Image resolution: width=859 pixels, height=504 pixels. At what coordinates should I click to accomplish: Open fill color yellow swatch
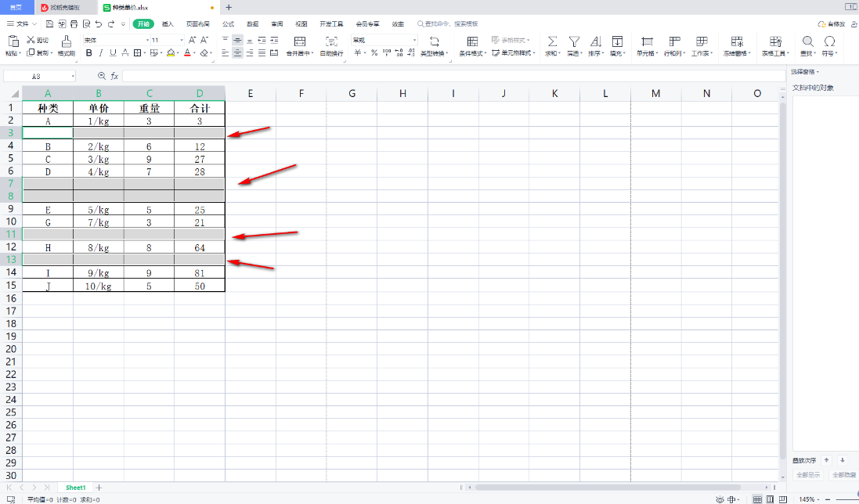coord(171,53)
